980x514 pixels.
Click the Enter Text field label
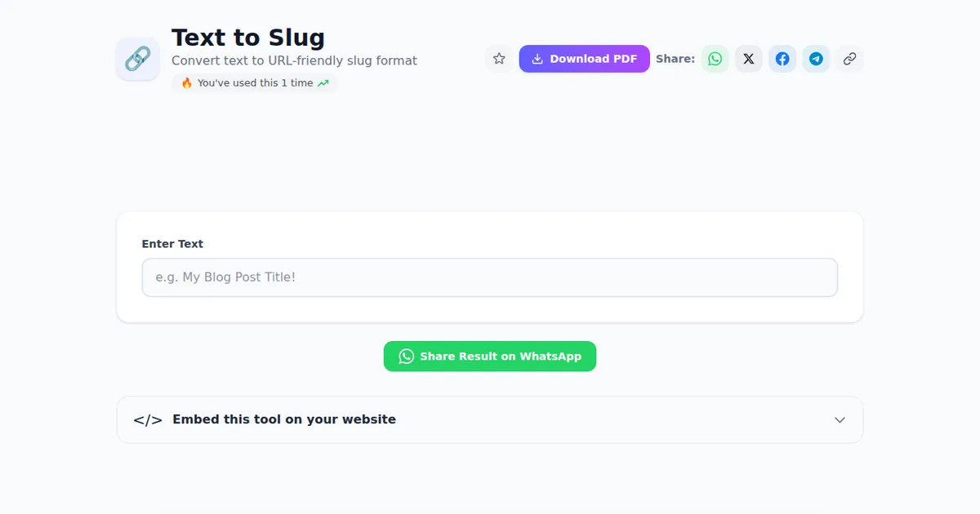pos(172,244)
